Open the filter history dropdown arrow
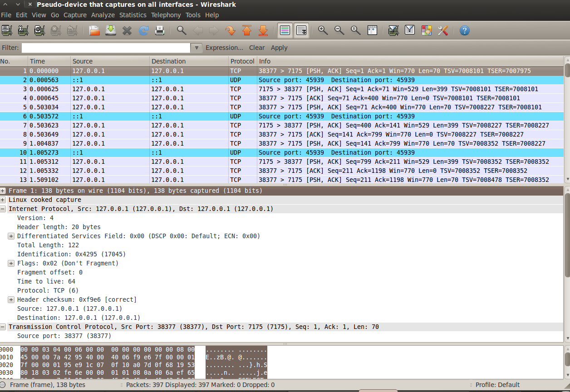 (196, 48)
